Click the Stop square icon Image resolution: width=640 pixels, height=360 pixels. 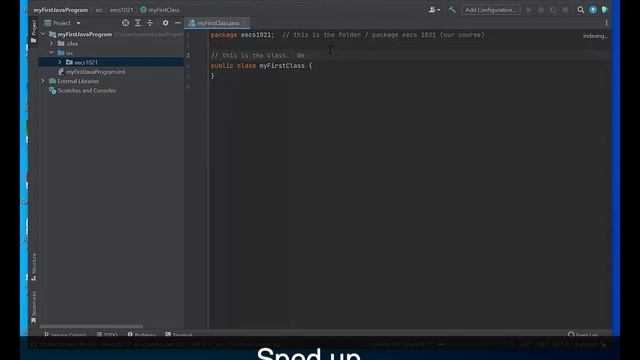[x=565, y=10]
